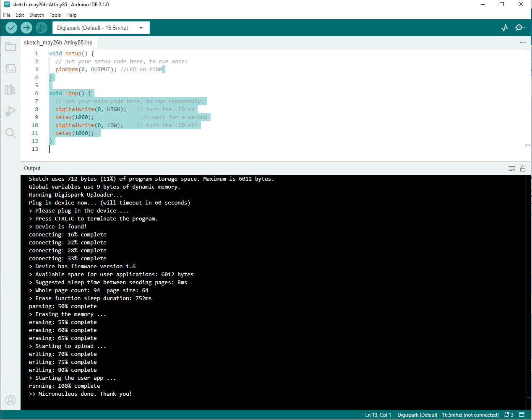Toggle output panel lock icon
The image size is (532, 420).
(x=523, y=169)
